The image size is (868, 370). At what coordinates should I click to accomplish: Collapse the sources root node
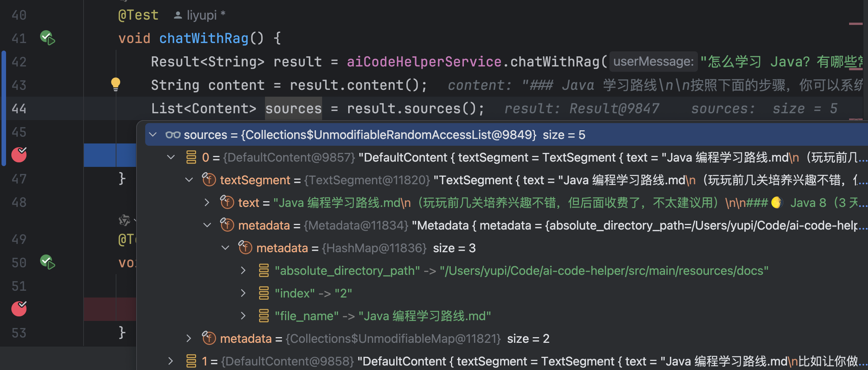153,135
